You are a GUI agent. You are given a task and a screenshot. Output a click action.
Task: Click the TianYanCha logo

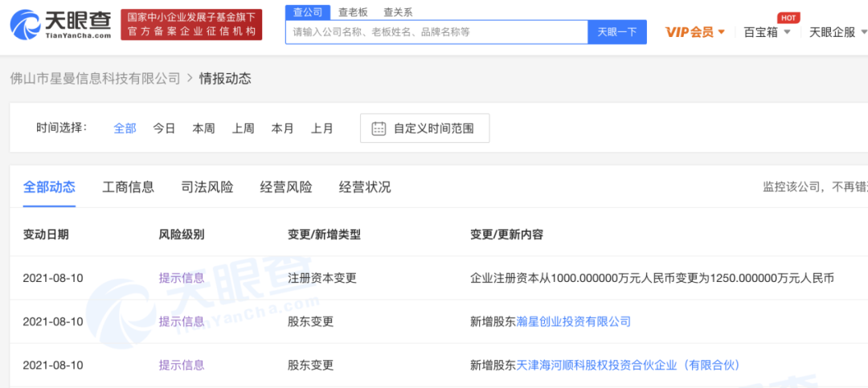point(61,24)
